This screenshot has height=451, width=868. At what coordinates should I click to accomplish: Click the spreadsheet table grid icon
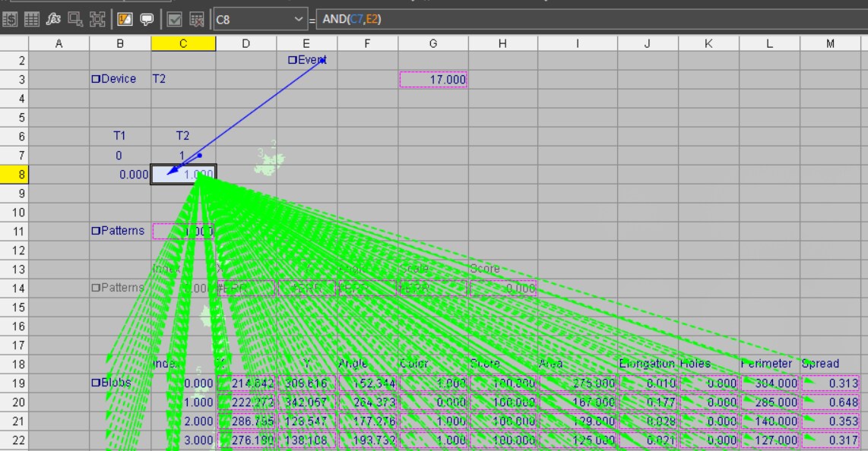pos(32,20)
